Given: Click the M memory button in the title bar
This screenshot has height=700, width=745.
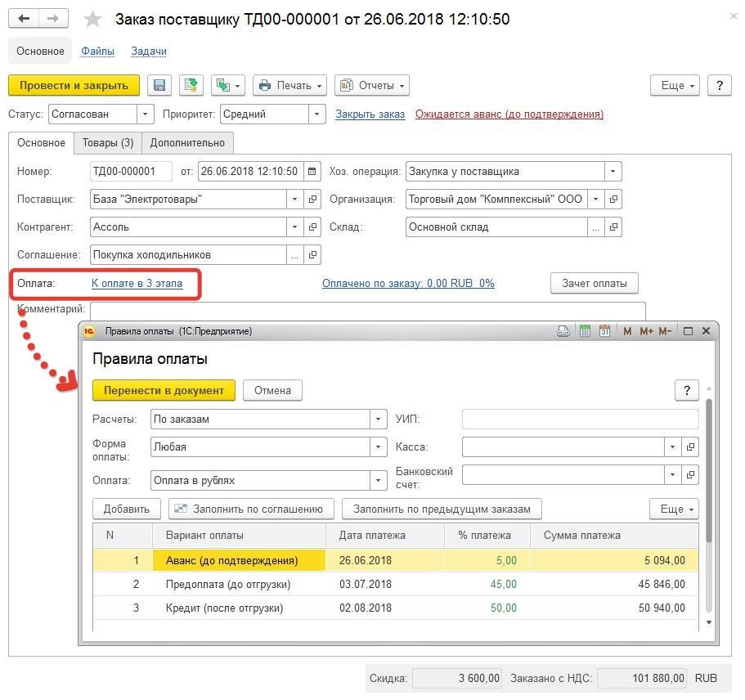Looking at the screenshot, I should click(627, 331).
